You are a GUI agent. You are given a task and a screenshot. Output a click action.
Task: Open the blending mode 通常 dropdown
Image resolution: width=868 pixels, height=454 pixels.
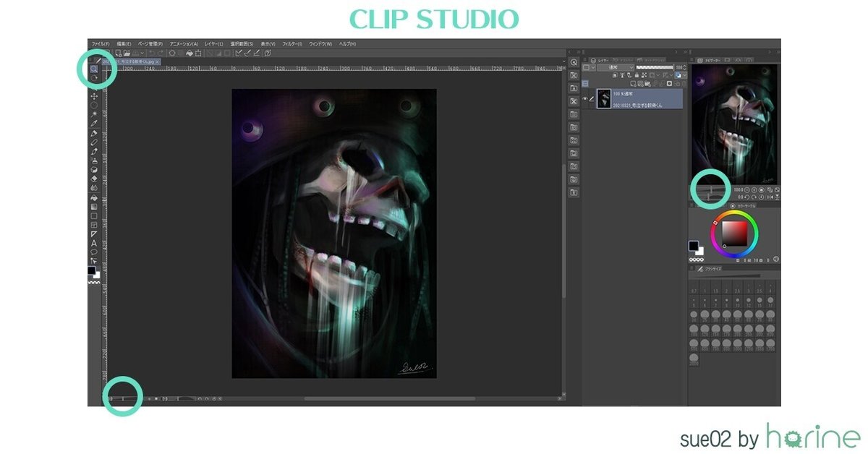coord(616,67)
